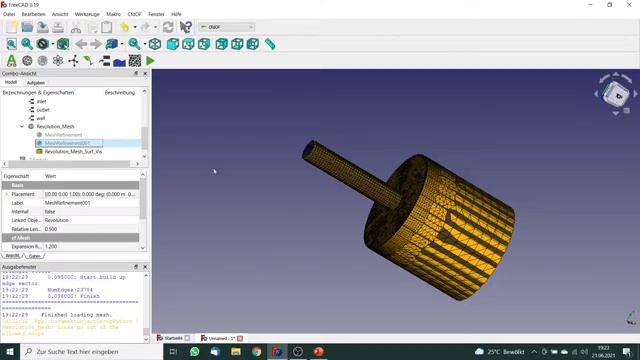Set the right view cube
This screenshot has height=360, width=640.
tap(204, 44)
